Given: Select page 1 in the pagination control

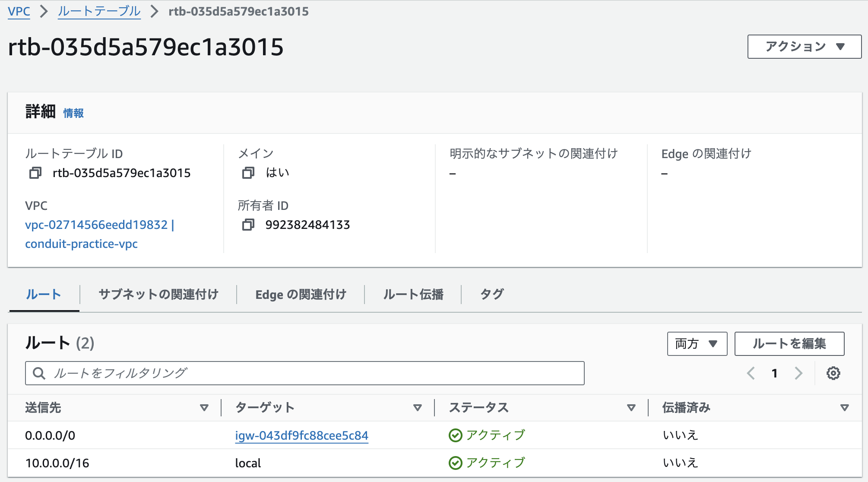Looking at the screenshot, I should click(774, 373).
